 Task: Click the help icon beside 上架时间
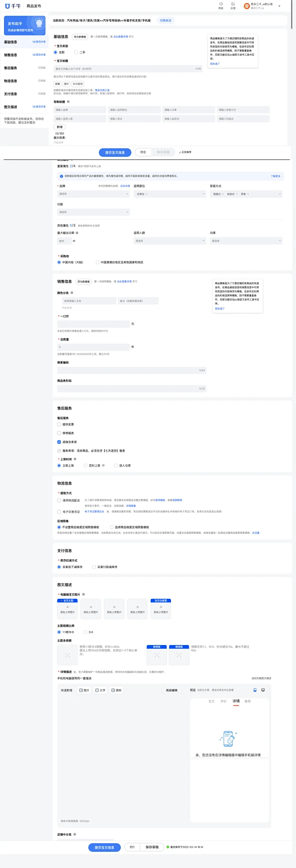[x=75, y=459]
